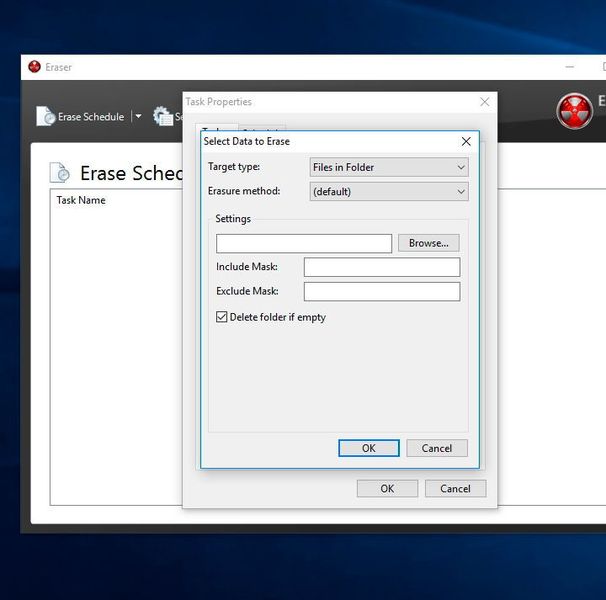The image size is (606, 600).
Task: Open the Erase Schedule dropdown arrow
Action: tap(138, 116)
